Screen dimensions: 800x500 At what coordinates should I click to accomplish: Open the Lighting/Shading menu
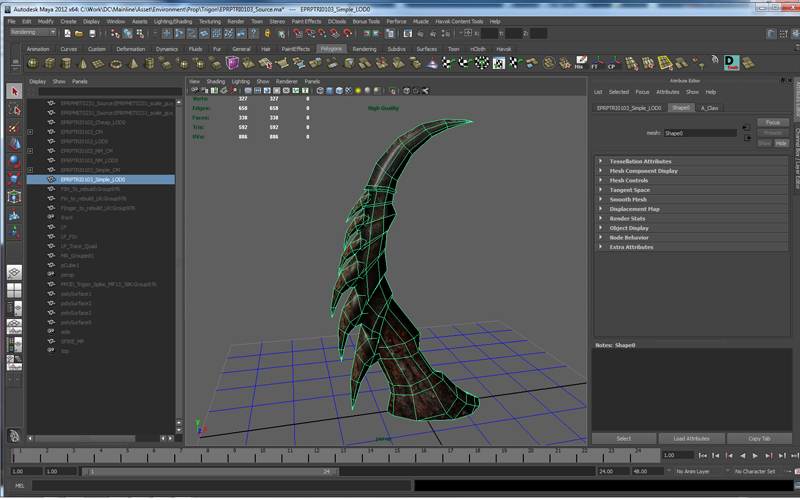coord(173,21)
